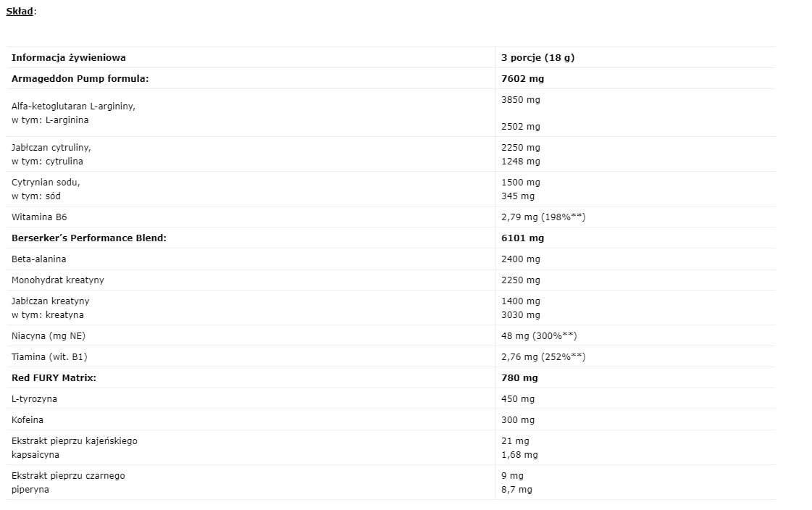The width and height of the screenshot is (812, 510).
Task: Select the Cytrynian sodu ingredient
Action: click(x=46, y=182)
